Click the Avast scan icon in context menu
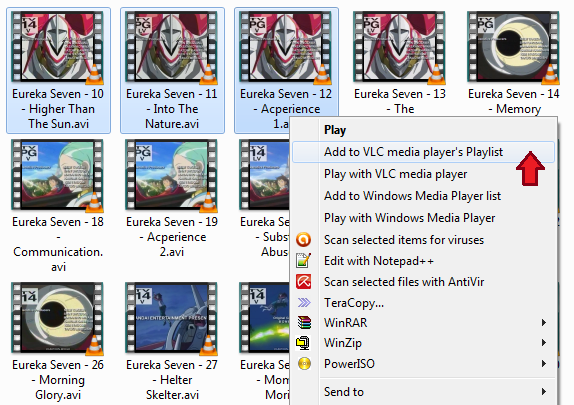The height and width of the screenshot is (405, 574). [x=304, y=240]
